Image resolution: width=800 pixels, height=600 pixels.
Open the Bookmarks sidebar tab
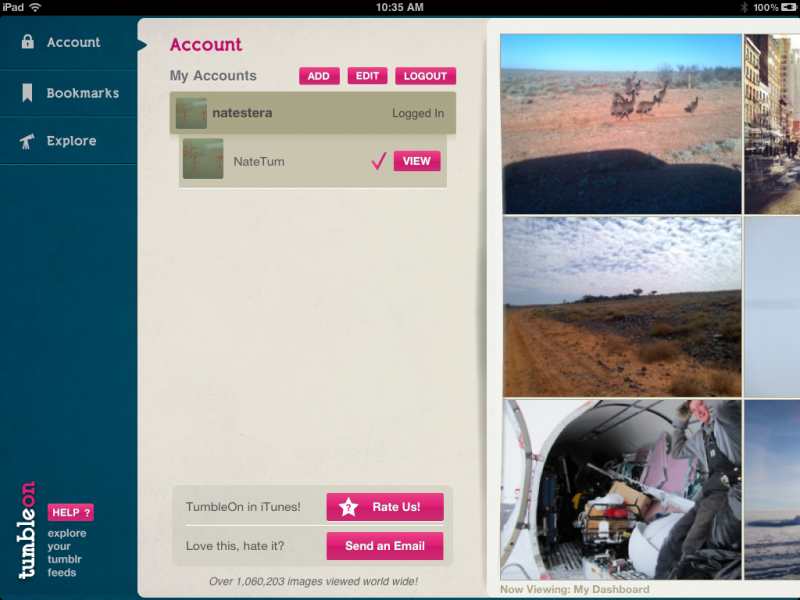(68, 93)
